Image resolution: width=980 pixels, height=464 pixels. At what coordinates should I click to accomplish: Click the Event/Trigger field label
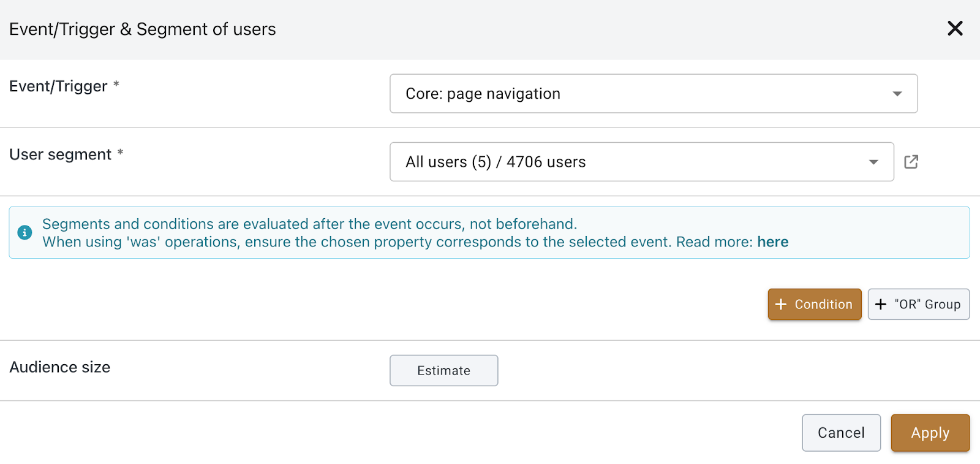58,86
